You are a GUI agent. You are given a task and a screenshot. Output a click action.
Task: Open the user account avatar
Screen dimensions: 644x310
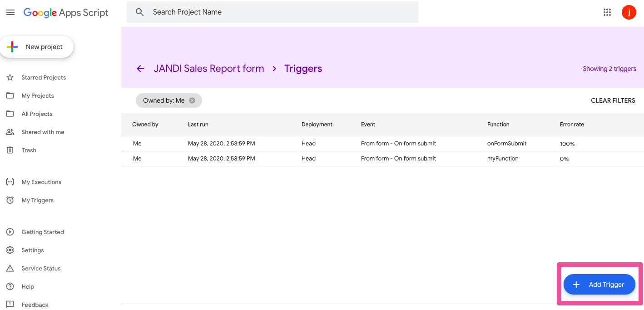click(x=629, y=12)
